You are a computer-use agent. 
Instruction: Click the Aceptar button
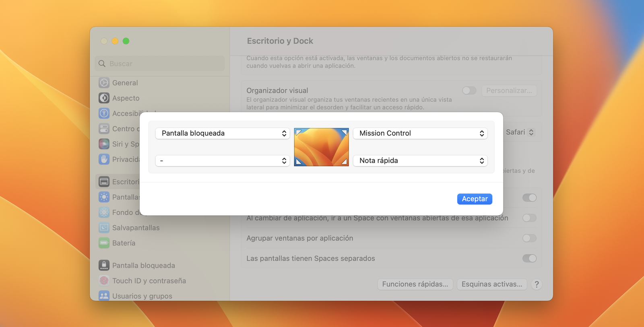(x=475, y=199)
